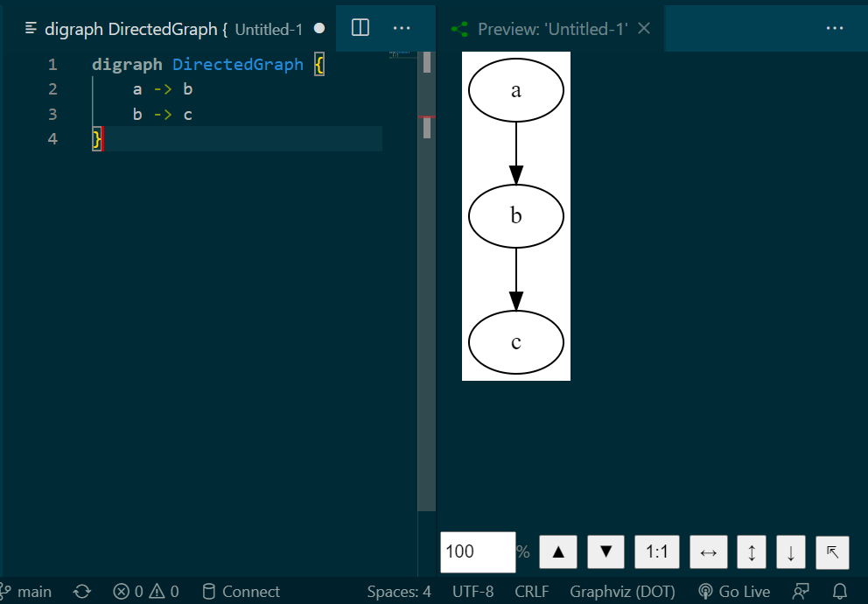
Task: Change end of line sequence CRLF
Action: point(531,592)
